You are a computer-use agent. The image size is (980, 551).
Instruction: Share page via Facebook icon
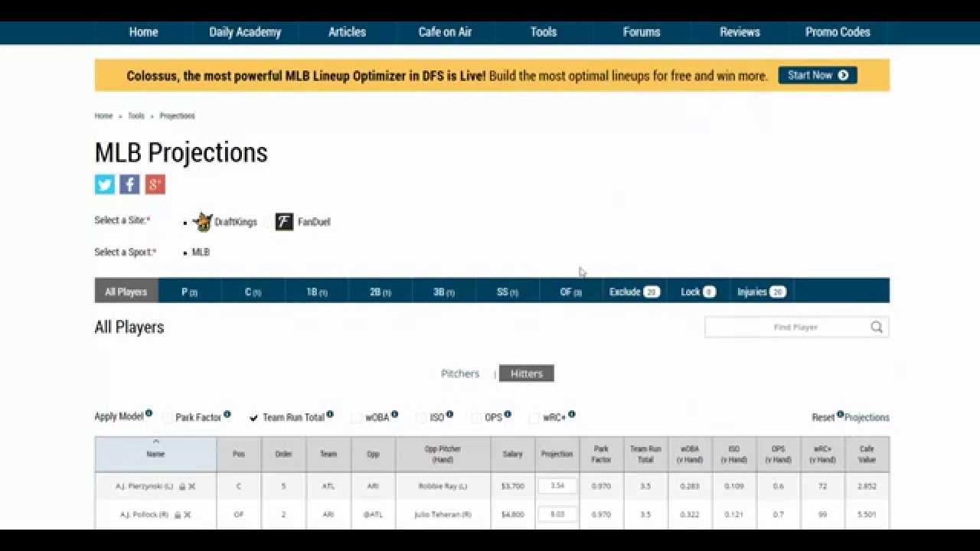click(129, 184)
